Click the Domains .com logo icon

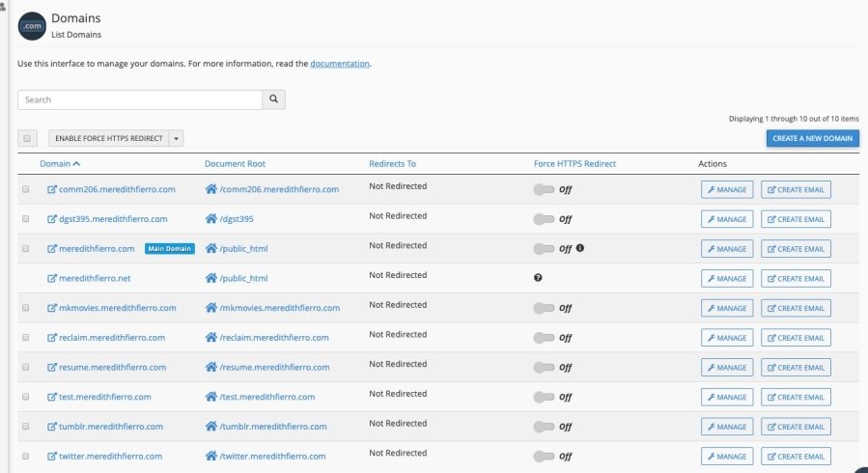pyautogui.click(x=32, y=26)
